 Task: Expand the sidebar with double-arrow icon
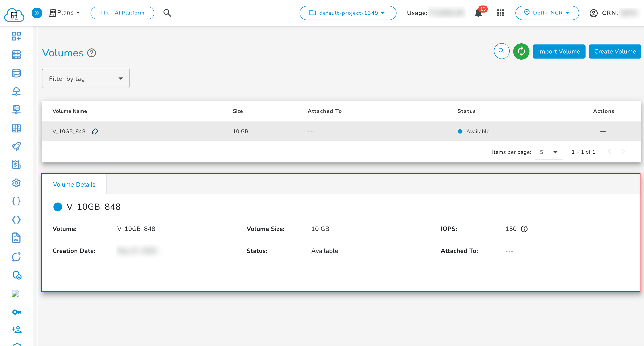click(37, 13)
